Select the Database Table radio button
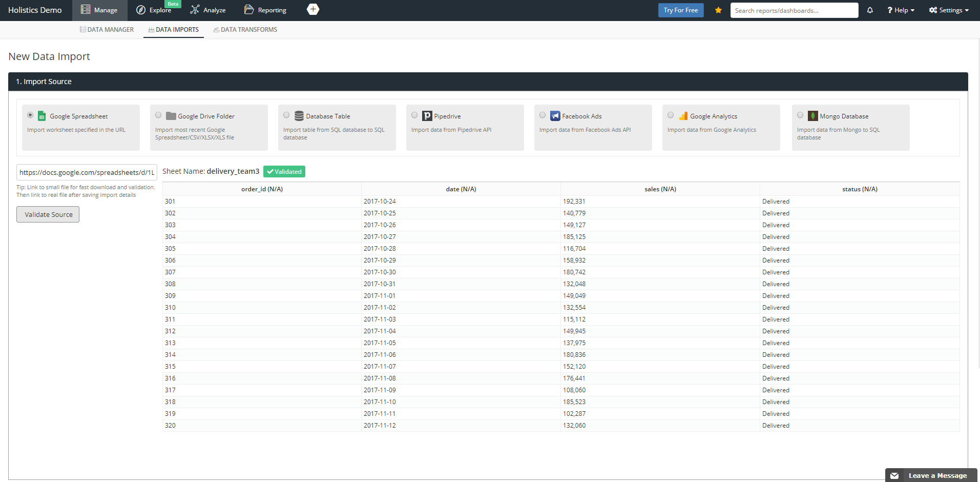 [286, 115]
